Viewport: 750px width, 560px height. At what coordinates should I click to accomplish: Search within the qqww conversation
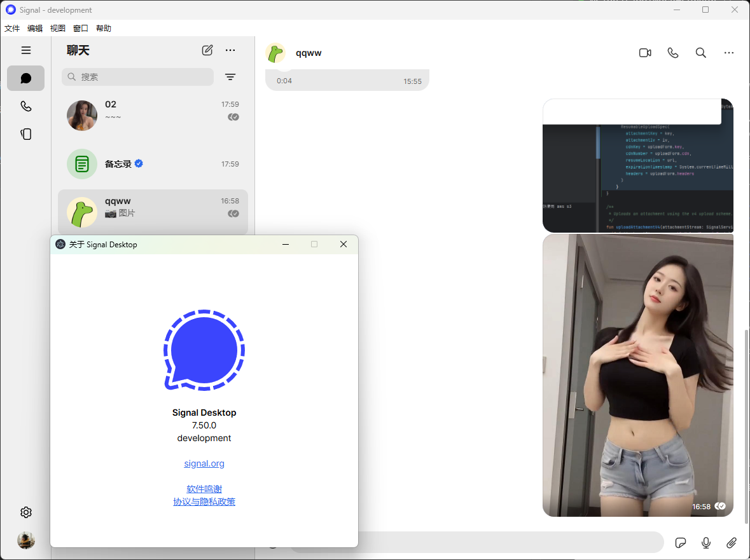coord(701,53)
